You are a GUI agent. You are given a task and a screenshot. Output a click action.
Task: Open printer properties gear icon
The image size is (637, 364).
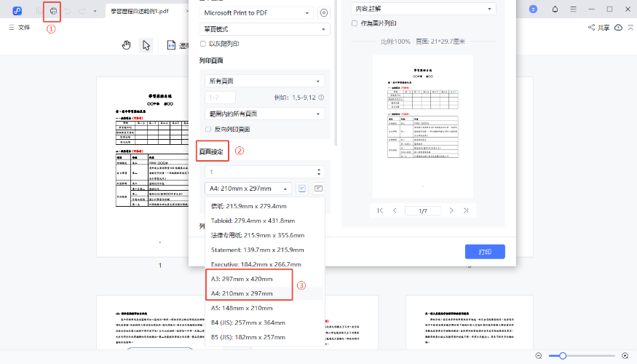(324, 13)
